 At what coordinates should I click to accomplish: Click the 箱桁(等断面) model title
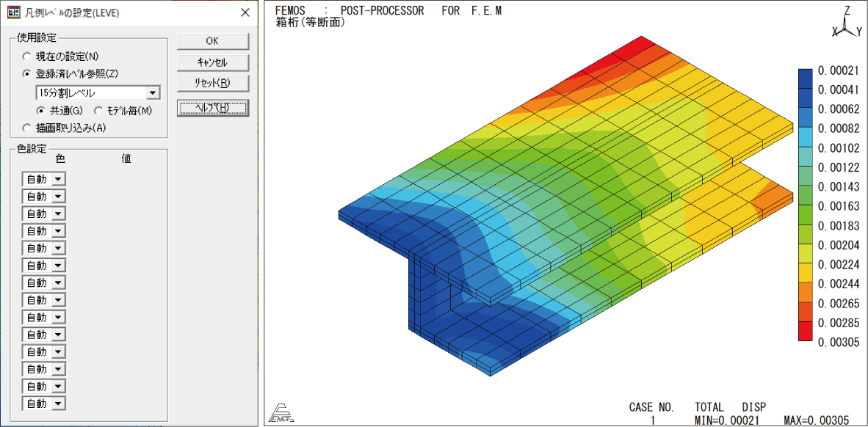310,23
